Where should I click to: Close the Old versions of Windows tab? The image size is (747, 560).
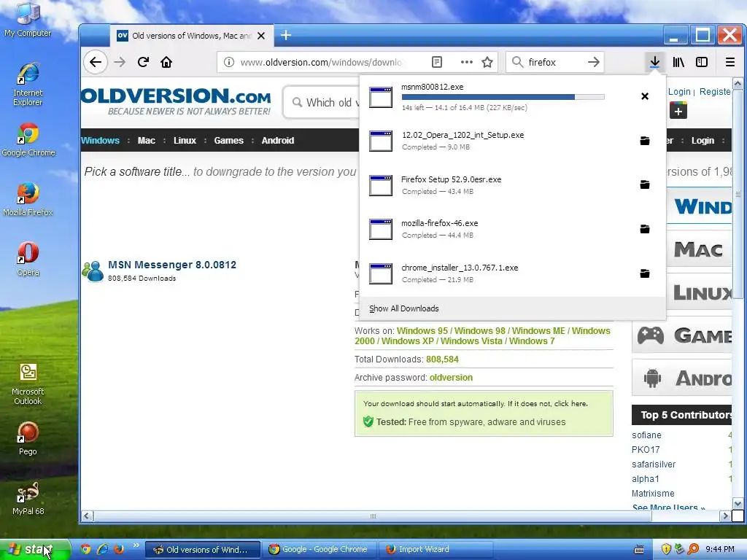[261, 36]
